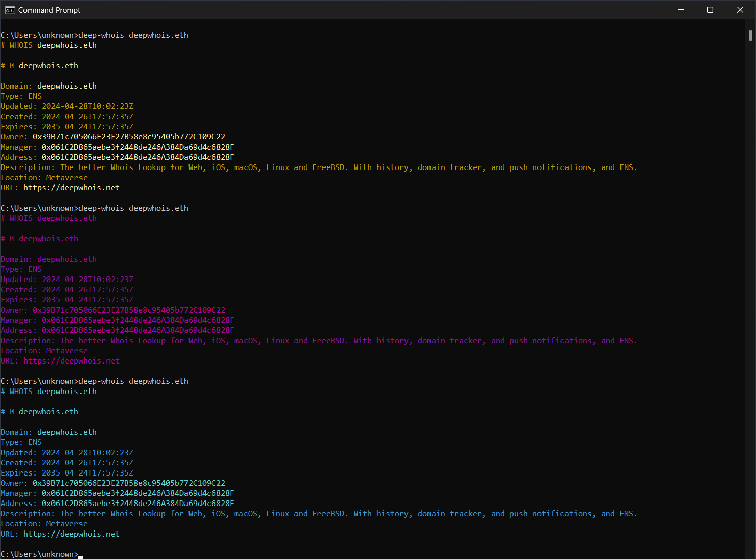Image resolution: width=756 pixels, height=559 pixels.
Task: Click the Created timestamp in the pink section
Action: (x=88, y=289)
